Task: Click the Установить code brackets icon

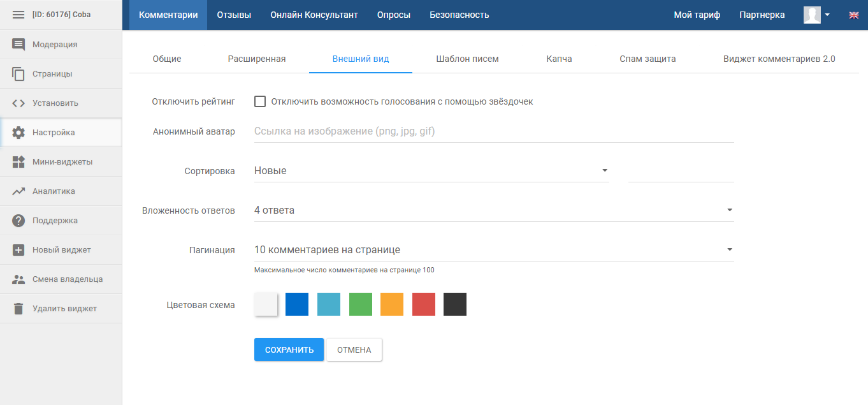Action: pyautogui.click(x=18, y=103)
